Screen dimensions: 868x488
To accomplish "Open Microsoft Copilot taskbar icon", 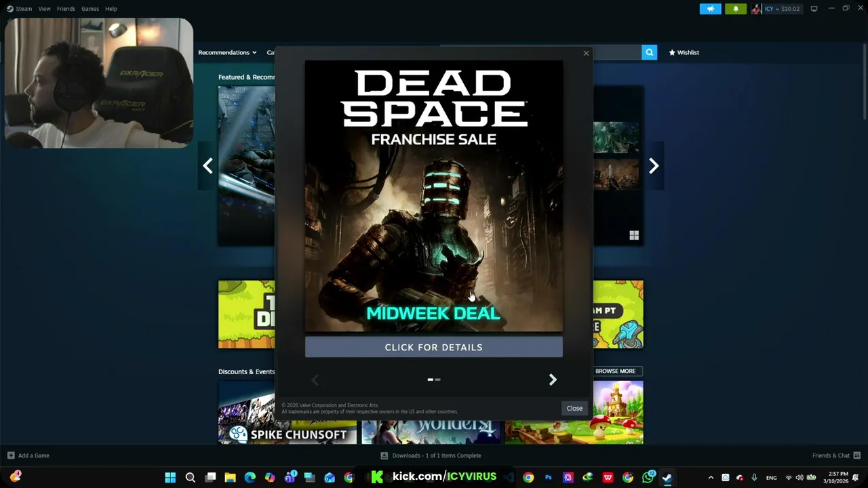I will tap(270, 477).
